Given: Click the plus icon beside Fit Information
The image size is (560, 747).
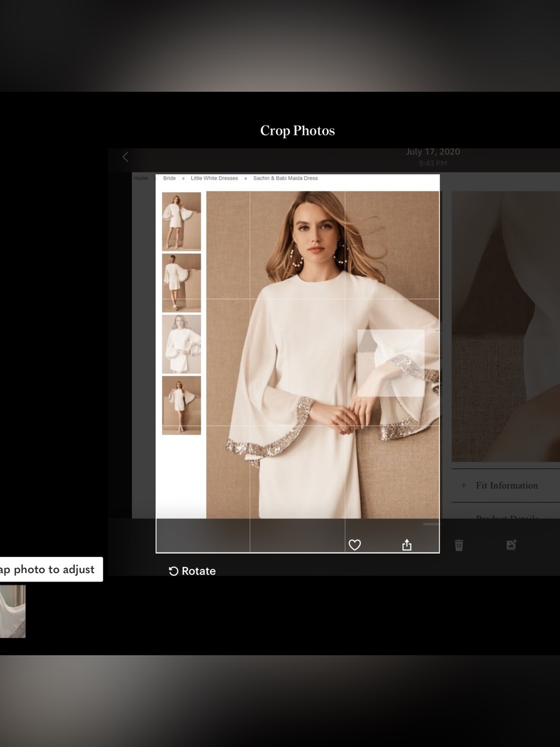Looking at the screenshot, I should pyautogui.click(x=463, y=485).
